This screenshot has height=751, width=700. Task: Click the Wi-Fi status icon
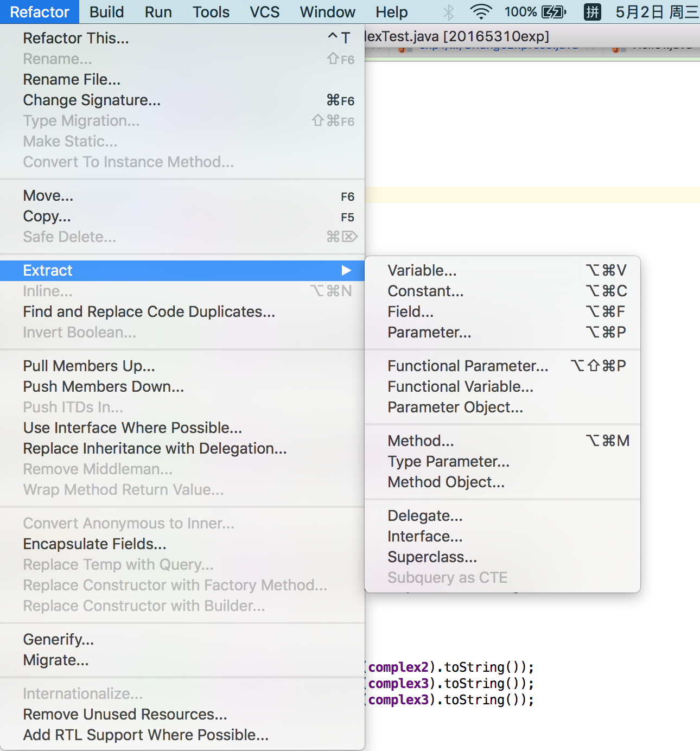point(481,12)
